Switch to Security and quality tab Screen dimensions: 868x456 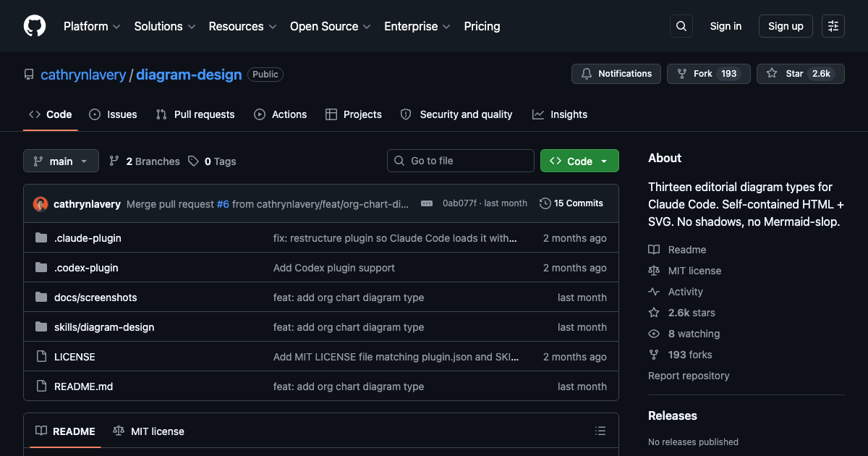456,114
